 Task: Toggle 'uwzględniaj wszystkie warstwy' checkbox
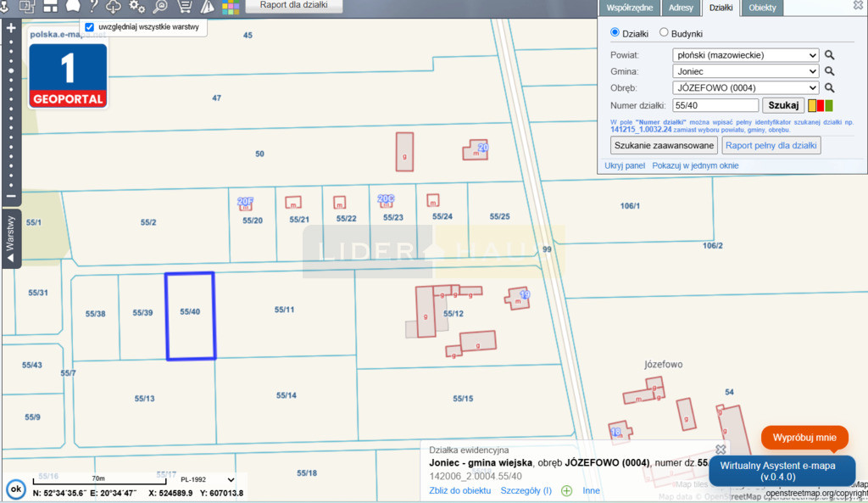(90, 27)
